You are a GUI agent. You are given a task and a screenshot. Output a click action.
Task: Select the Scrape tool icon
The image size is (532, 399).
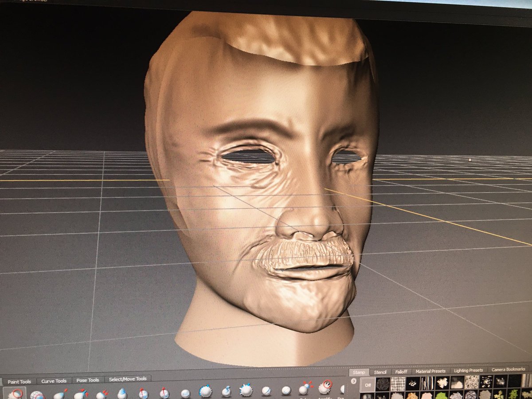[x=226, y=391]
